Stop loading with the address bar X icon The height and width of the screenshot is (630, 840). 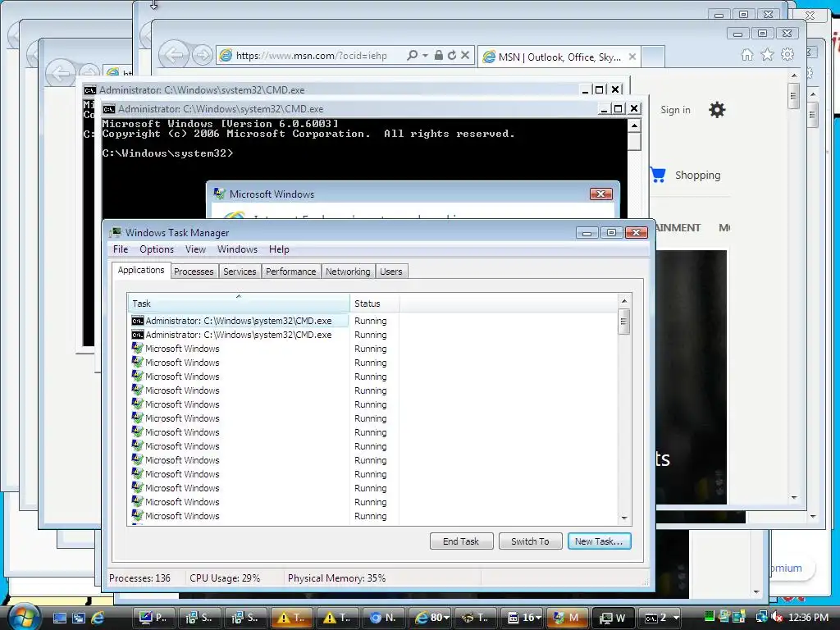coord(465,55)
